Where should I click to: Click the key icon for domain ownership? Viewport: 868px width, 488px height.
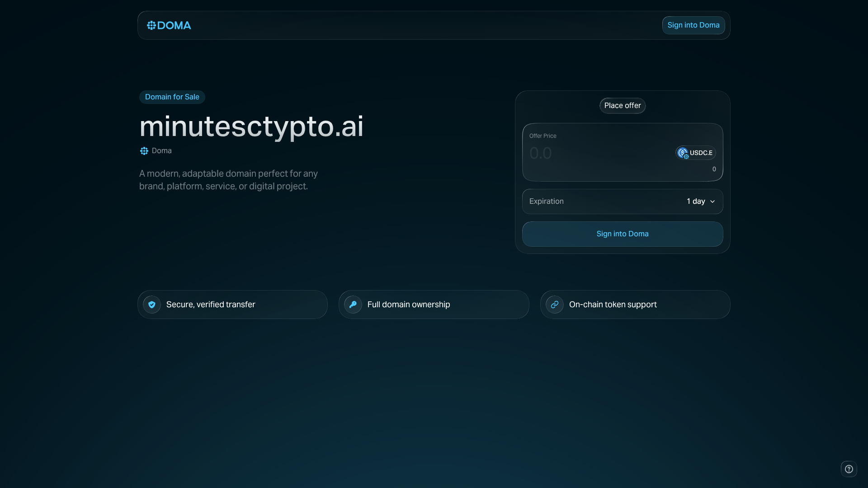click(x=353, y=305)
